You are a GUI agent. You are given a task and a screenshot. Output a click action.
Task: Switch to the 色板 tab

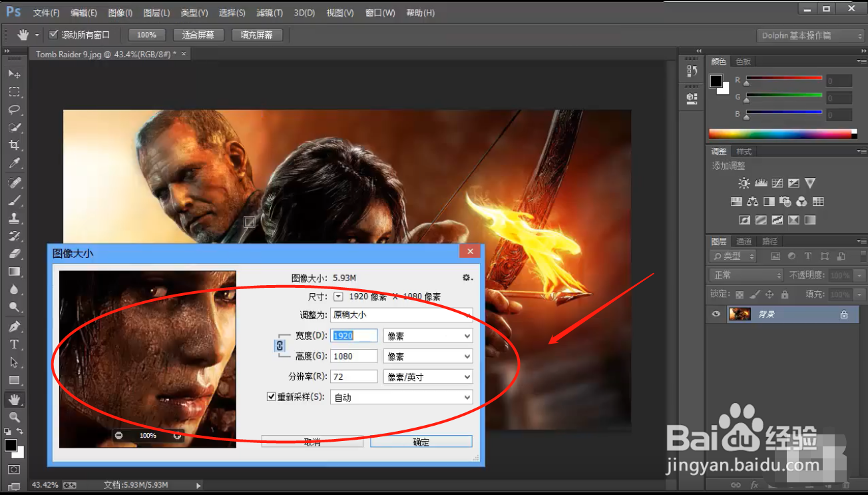pyautogui.click(x=744, y=61)
